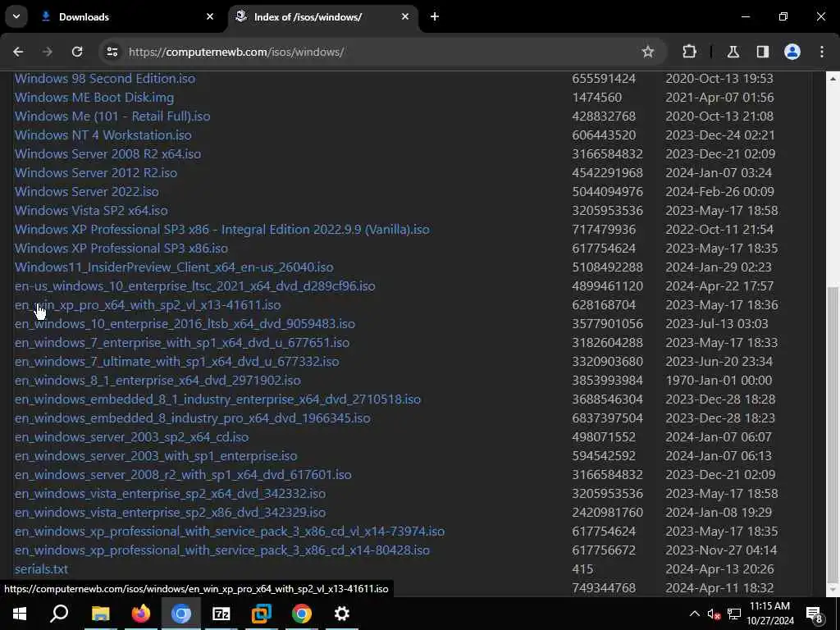Screen dimensions: 840x630
Task: Download en_win_xp_pro_x64_with_sp2_vl_x13-41611.iso
Action: [148, 305]
